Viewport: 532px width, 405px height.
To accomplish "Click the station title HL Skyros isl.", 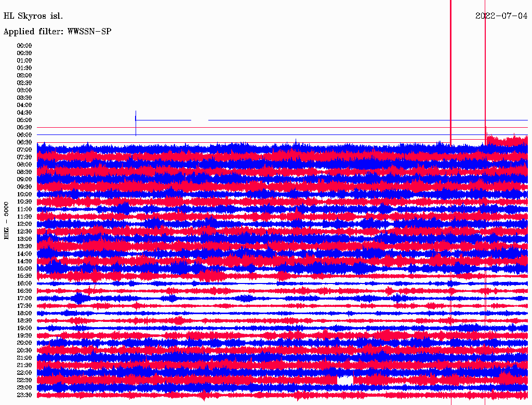I will click(33, 16).
